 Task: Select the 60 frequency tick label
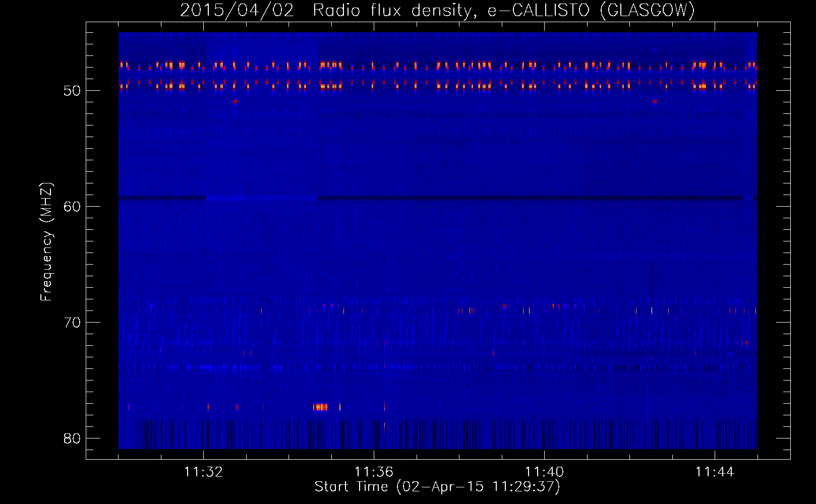[x=72, y=207]
